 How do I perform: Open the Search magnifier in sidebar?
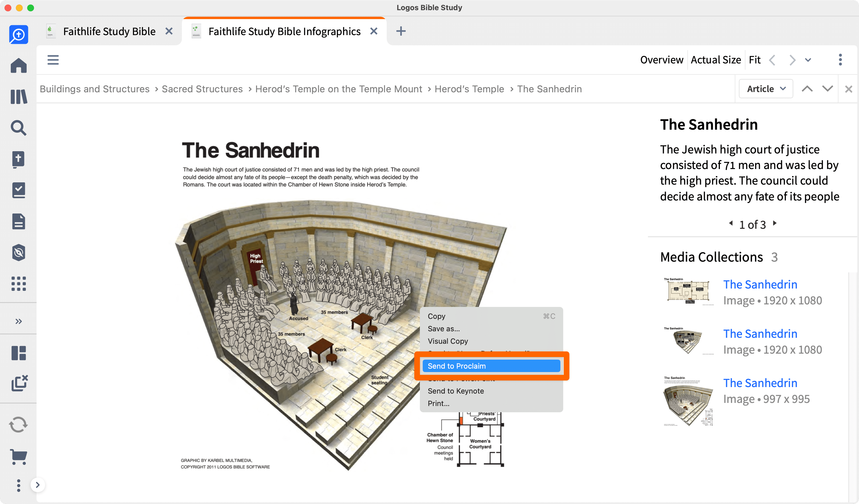[x=18, y=128]
